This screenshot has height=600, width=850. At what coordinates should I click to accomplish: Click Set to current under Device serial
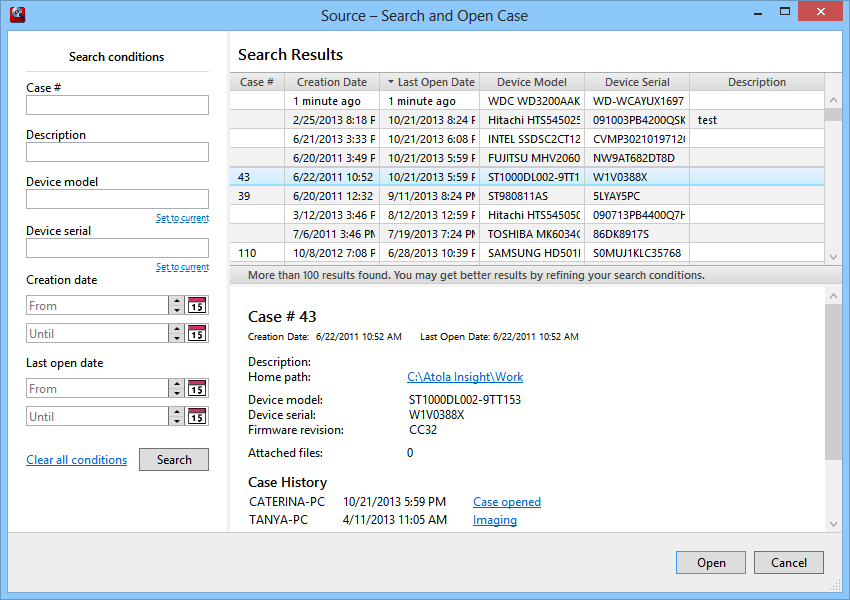[182, 267]
